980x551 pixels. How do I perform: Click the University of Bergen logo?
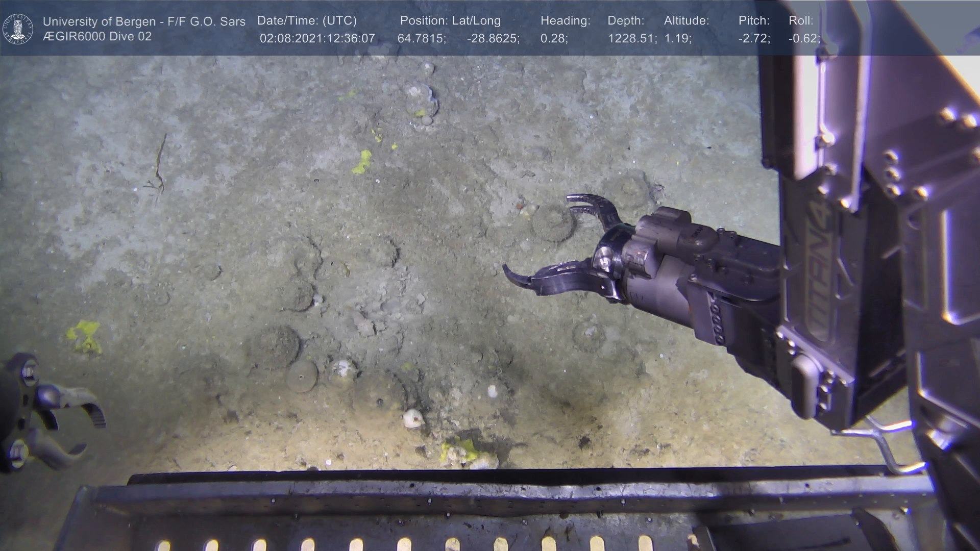click(18, 29)
